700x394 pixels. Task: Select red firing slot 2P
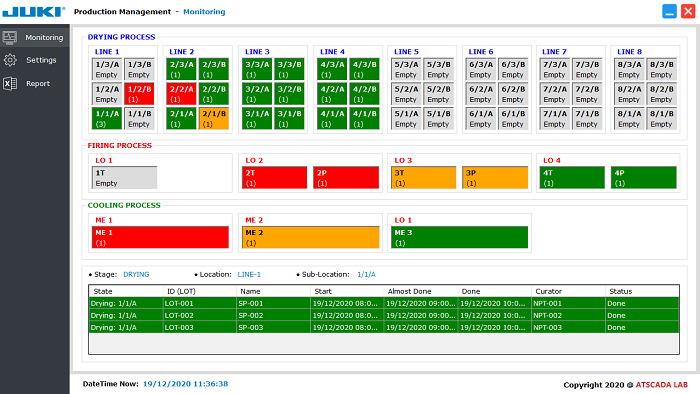[x=346, y=178]
